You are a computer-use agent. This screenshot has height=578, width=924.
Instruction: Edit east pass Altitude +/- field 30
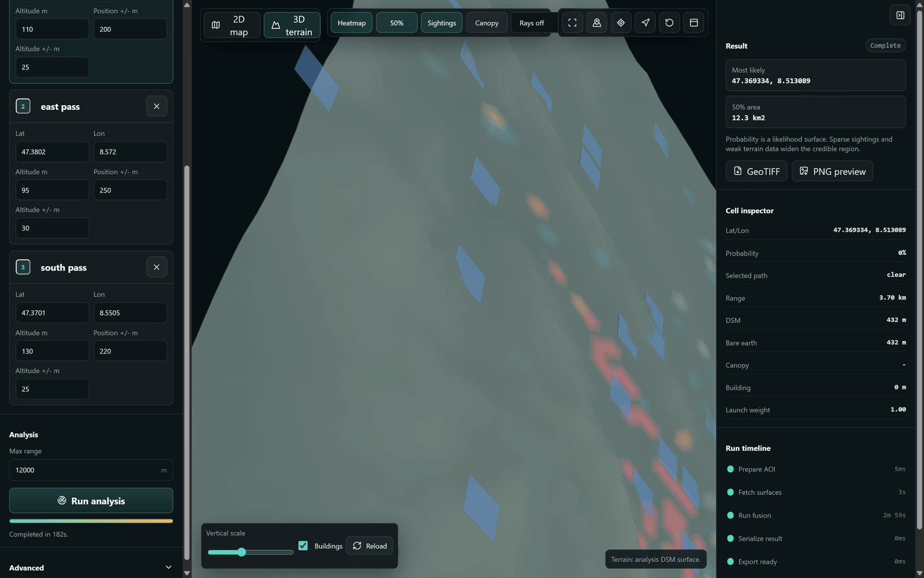(52, 228)
